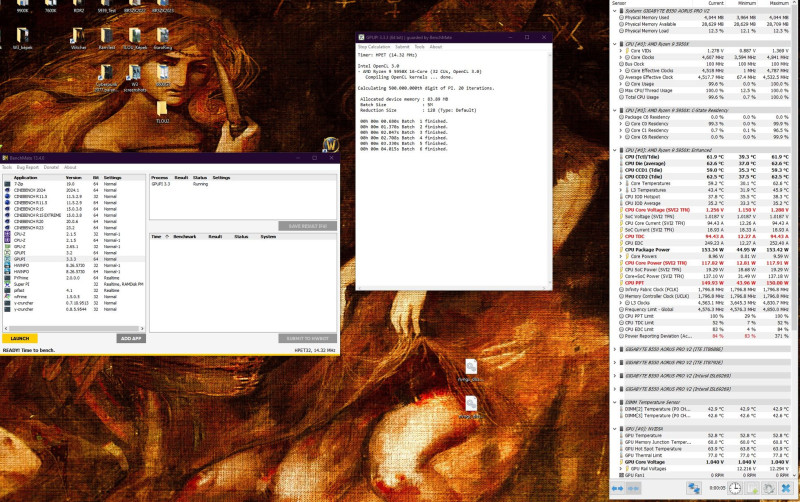Viewport: 800px width, 502px height.
Task: Click the app list scrollbar's left arrow
Action: 6,329
